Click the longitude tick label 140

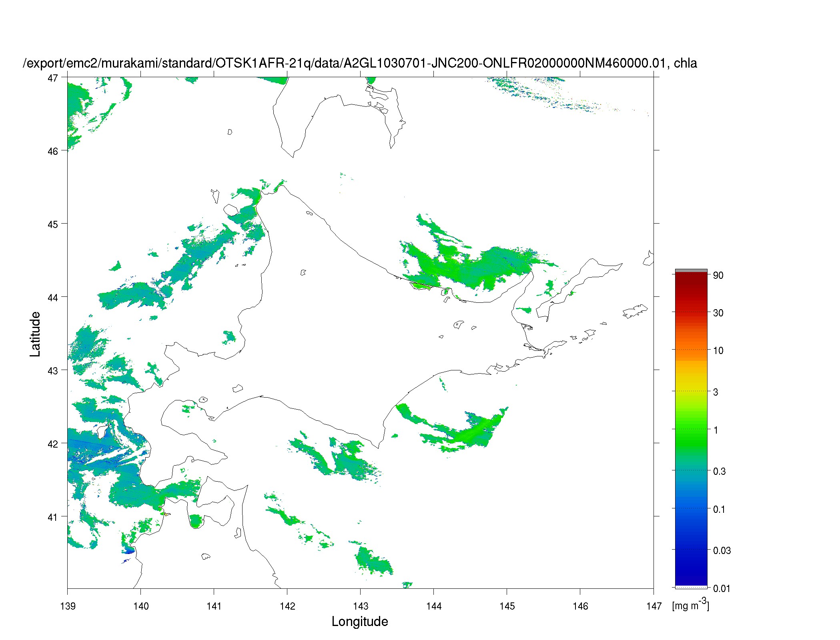[x=141, y=606]
